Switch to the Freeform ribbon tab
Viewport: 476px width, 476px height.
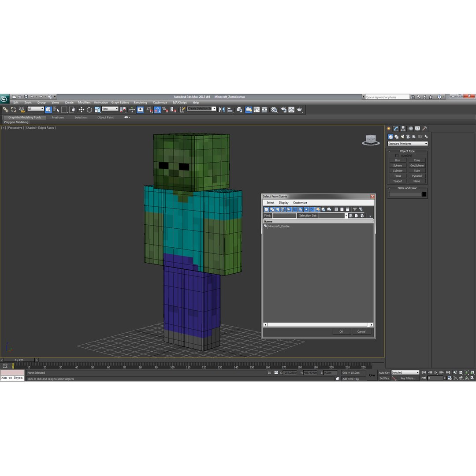click(x=58, y=117)
